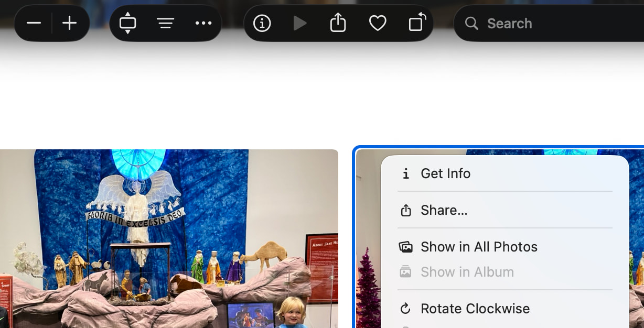Select Share... in the context menu
The image size is (644, 328).
444,210
